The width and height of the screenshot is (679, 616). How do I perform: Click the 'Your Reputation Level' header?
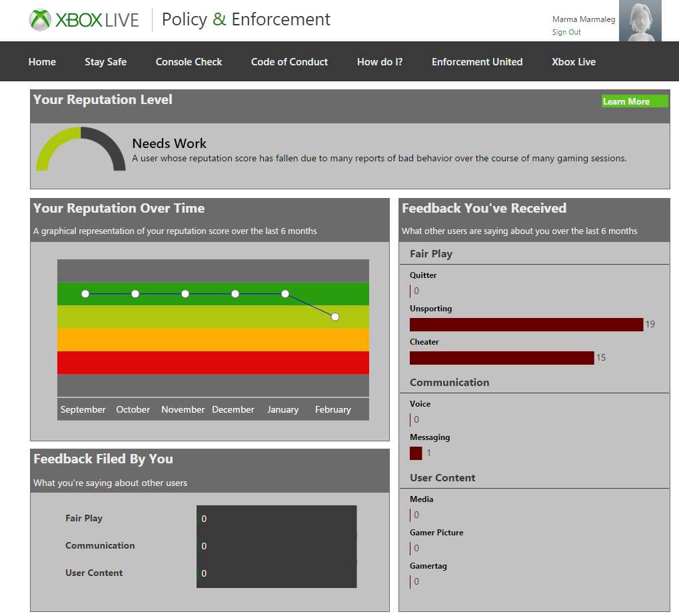[103, 99]
